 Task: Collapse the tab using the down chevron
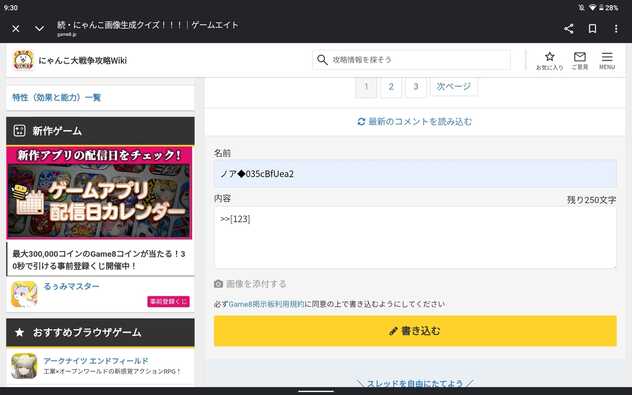click(39, 29)
